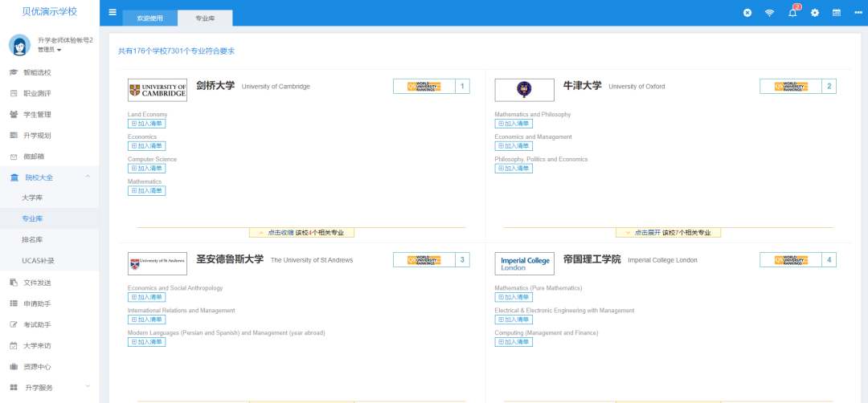Add Mathematics (Pure Mathematics) to list

(x=513, y=297)
